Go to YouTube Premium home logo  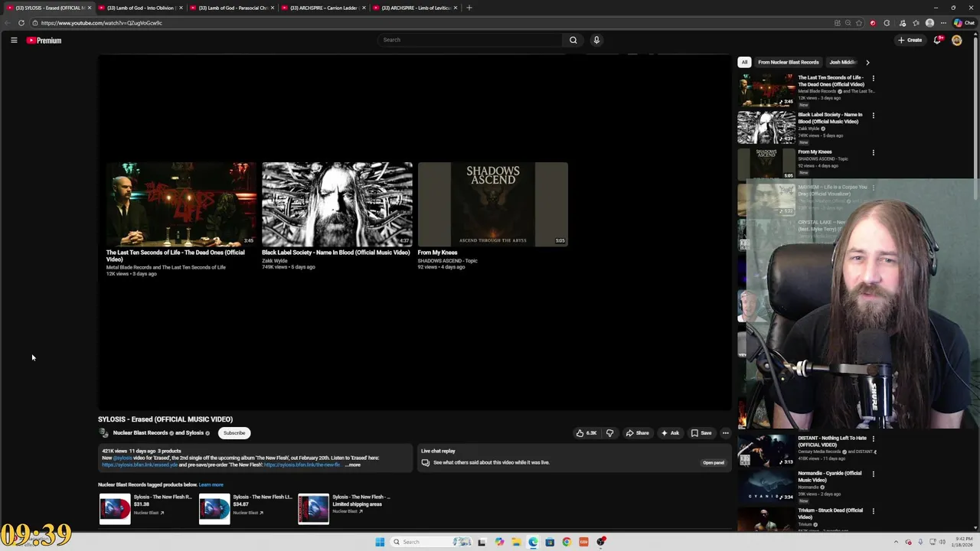pyautogui.click(x=44, y=41)
